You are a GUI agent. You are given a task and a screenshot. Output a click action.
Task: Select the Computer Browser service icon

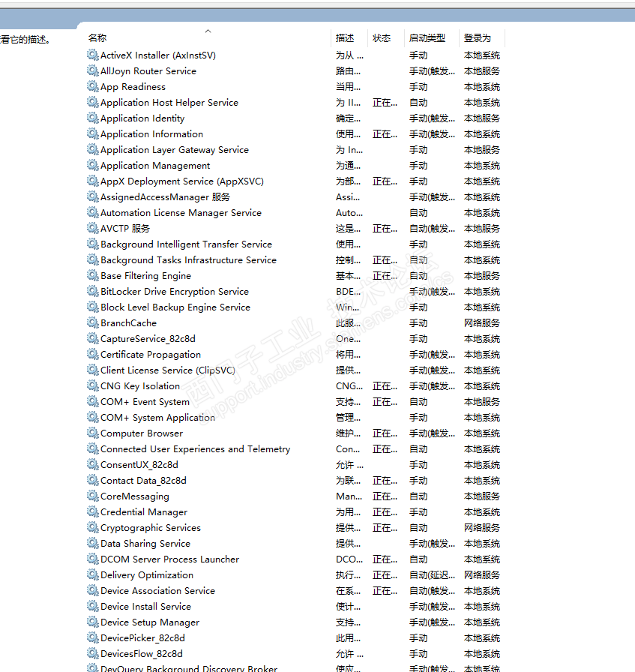pos(92,433)
